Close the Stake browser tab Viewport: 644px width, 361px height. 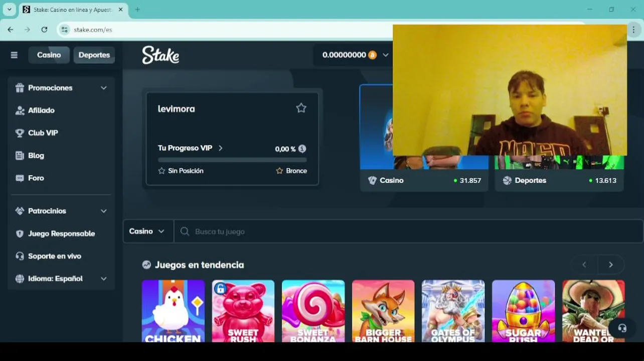click(x=120, y=10)
